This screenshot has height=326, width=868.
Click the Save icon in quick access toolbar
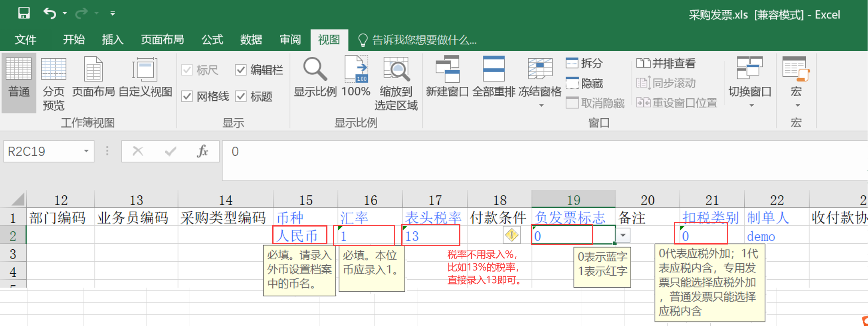coord(24,13)
